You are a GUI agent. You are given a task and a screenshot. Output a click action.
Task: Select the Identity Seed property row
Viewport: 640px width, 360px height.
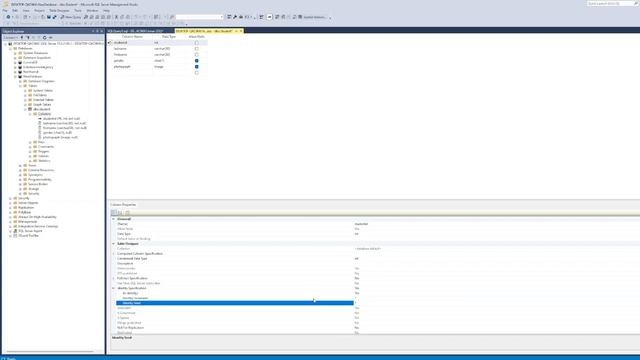[235, 303]
